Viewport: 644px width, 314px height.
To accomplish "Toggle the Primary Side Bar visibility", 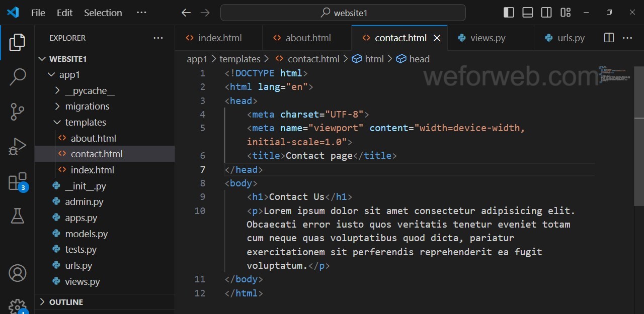I will click(x=509, y=13).
